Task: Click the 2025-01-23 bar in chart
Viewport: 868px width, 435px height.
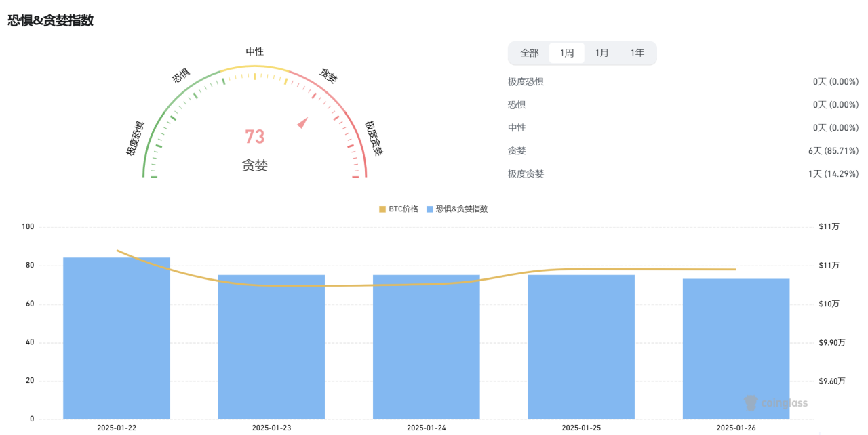Action: (x=271, y=347)
